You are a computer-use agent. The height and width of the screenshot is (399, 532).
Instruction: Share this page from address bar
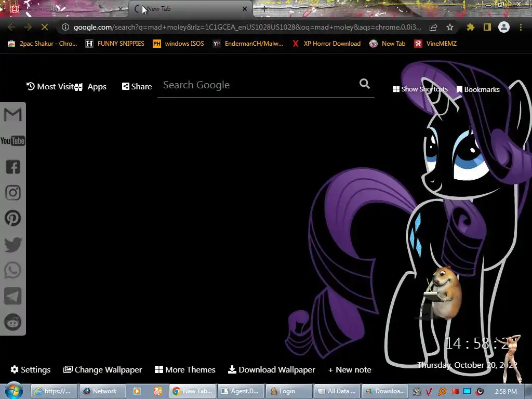point(433,27)
